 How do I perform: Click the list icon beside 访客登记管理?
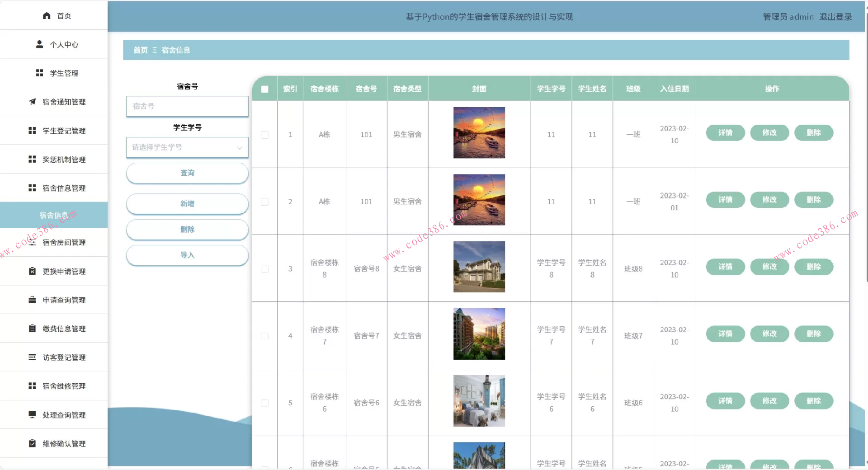pyautogui.click(x=32, y=357)
